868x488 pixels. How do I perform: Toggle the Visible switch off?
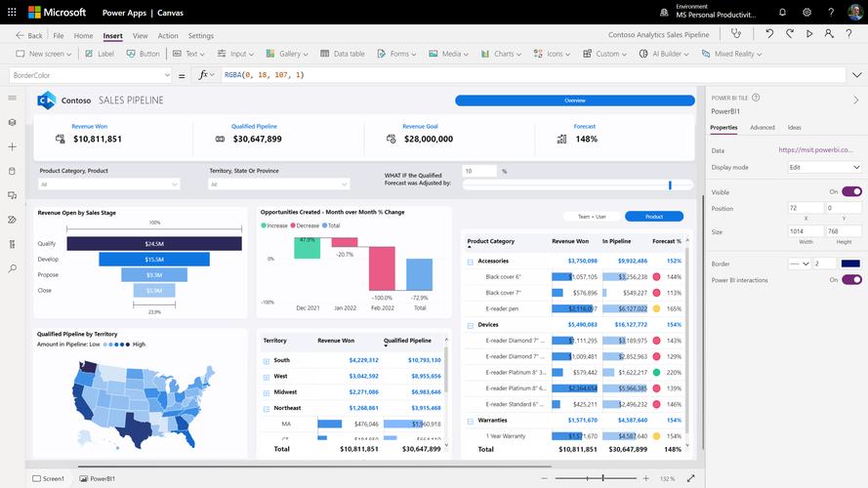[x=851, y=192]
